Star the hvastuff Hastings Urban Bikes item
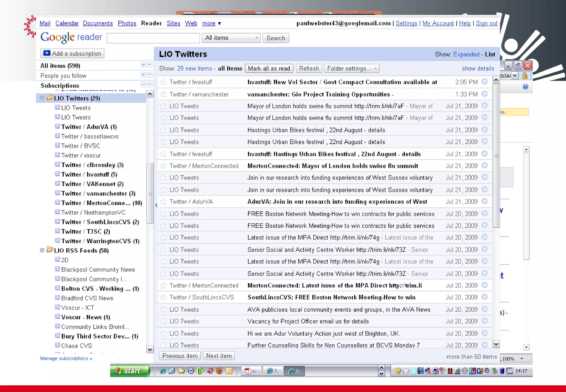This screenshot has width=566, height=392. 163,154
